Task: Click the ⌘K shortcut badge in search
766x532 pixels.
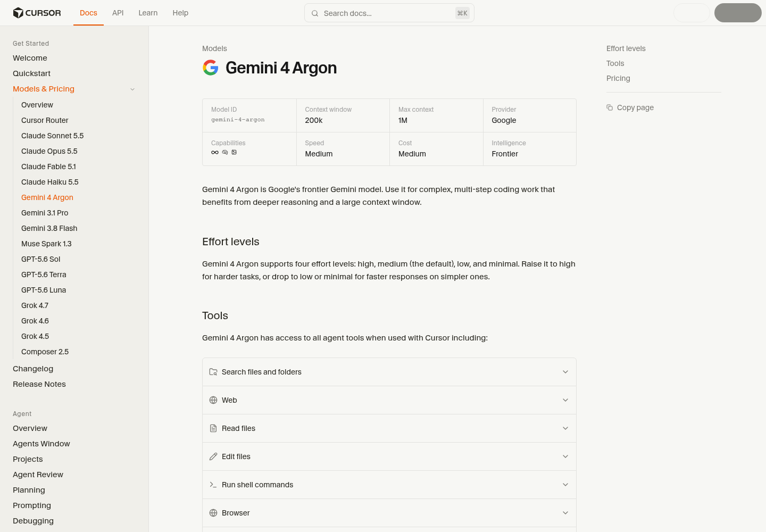Action: [462, 13]
